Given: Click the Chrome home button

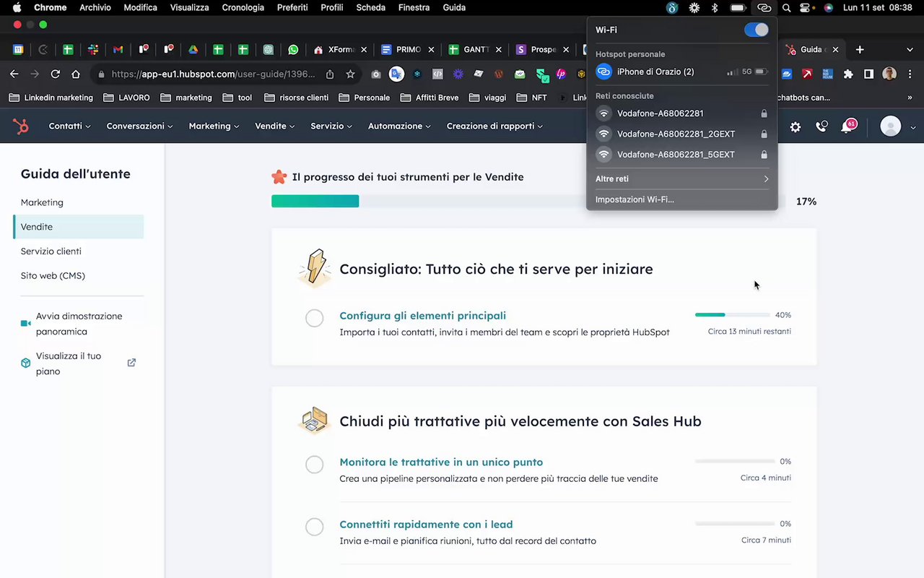Looking at the screenshot, I should pos(76,74).
